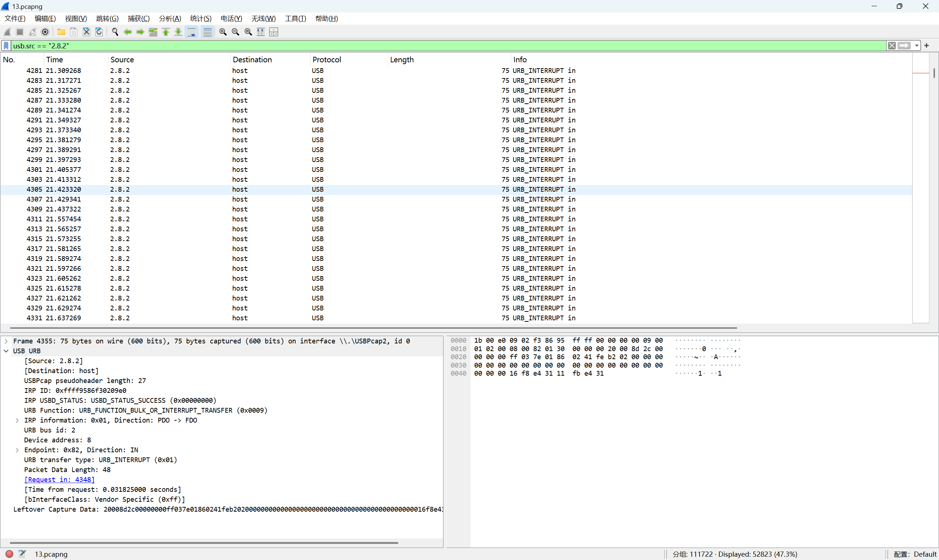Viewport: 939px width, 560px height.
Task: Open the 跳转(G) menu
Action: click(107, 18)
